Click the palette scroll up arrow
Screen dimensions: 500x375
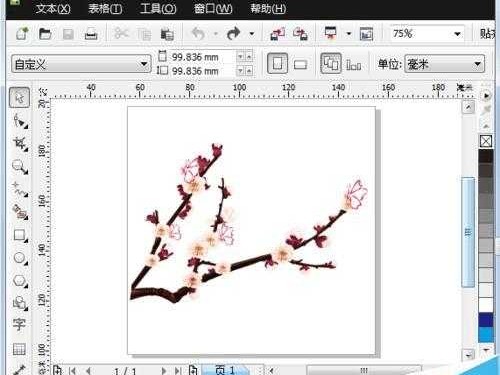point(486,126)
